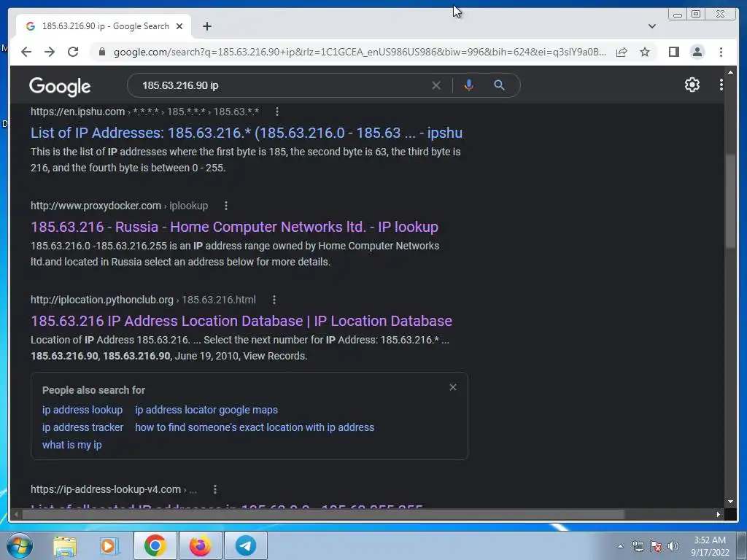747x560 pixels.
Task: Click the https://en.ipshu.com breadcrumb URL
Action: click(77, 112)
